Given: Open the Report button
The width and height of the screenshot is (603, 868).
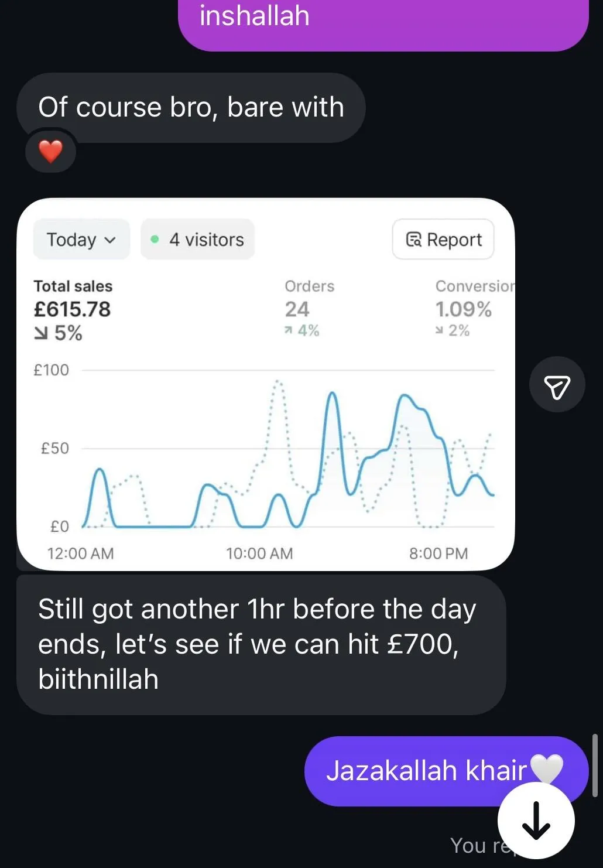Looking at the screenshot, I should click(x=443, y=239).
